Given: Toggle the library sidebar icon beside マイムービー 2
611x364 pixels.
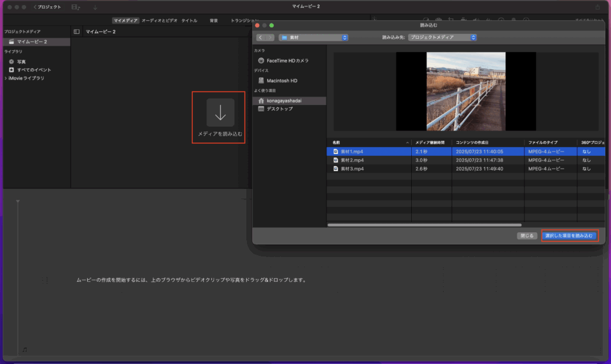Looking at the screenshot, I should point(76,32).
